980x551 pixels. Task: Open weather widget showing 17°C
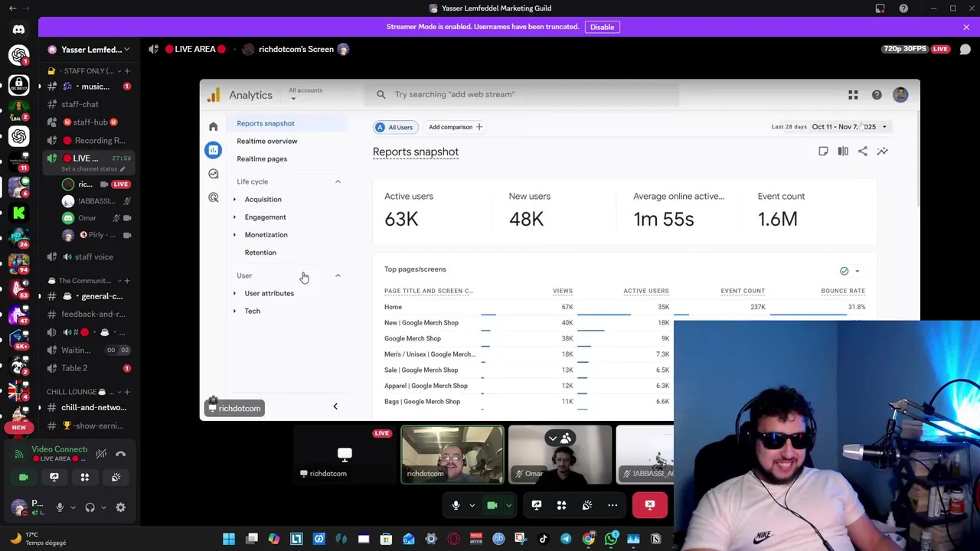[38, 539]
